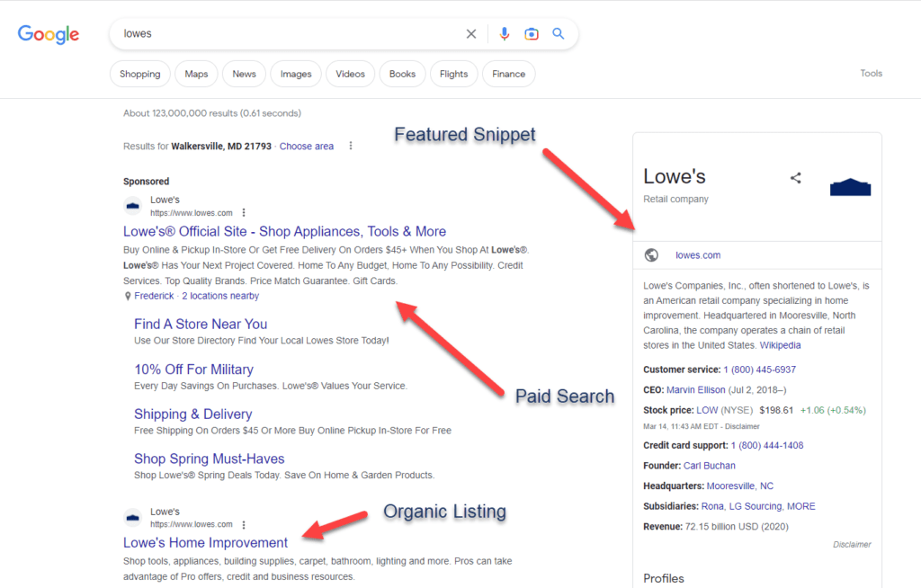Image resolution: width=921 pixels, height=588 pixels.
Task: Open the Flights filter chip
Action: pos(453,74)
